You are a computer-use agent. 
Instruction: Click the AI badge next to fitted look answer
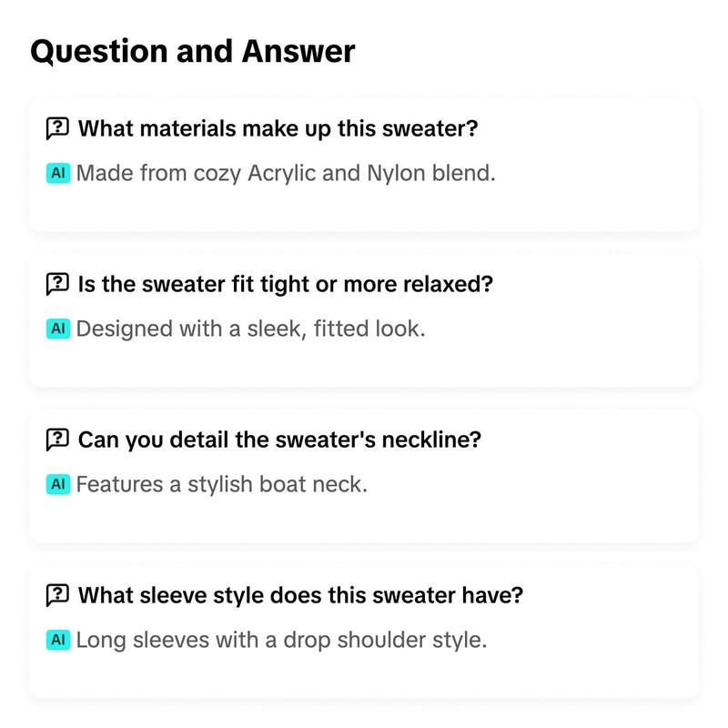pyautogui.click(x=58, y=329)
